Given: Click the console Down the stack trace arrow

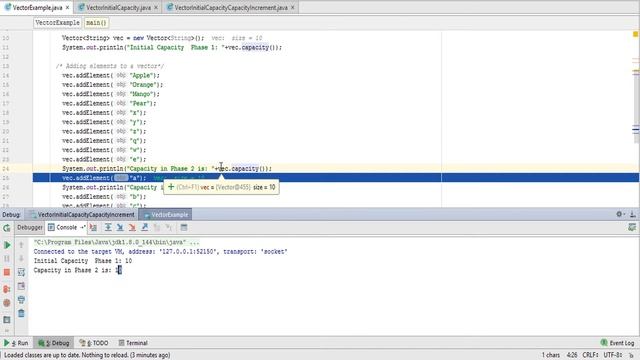Looking at the screenshot, I should pyautogui.click(x=21, y=258).
